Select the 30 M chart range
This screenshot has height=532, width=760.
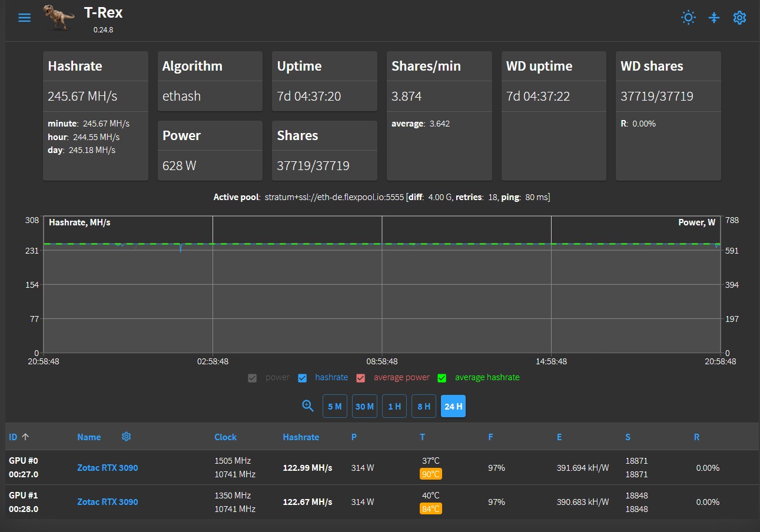364,406
